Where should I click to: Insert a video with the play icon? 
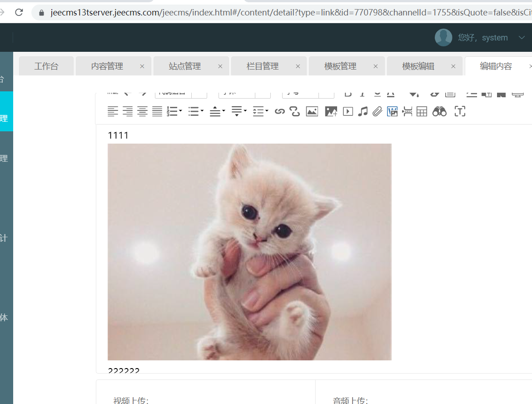(x=348, y=111)
